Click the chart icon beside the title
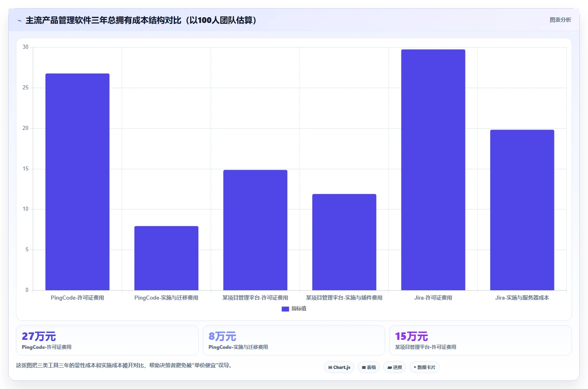This screenshot has width=588, height=389. coord(19,20)
